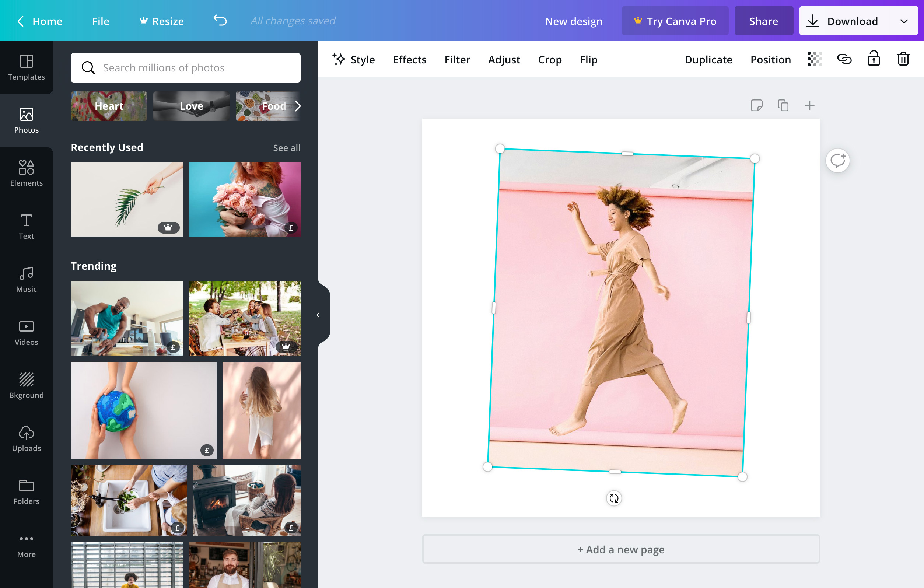Image resolution: width=924 pixels, height=588 pixels.
Task: Click the Flip tool icon
Action: (588, 59)
